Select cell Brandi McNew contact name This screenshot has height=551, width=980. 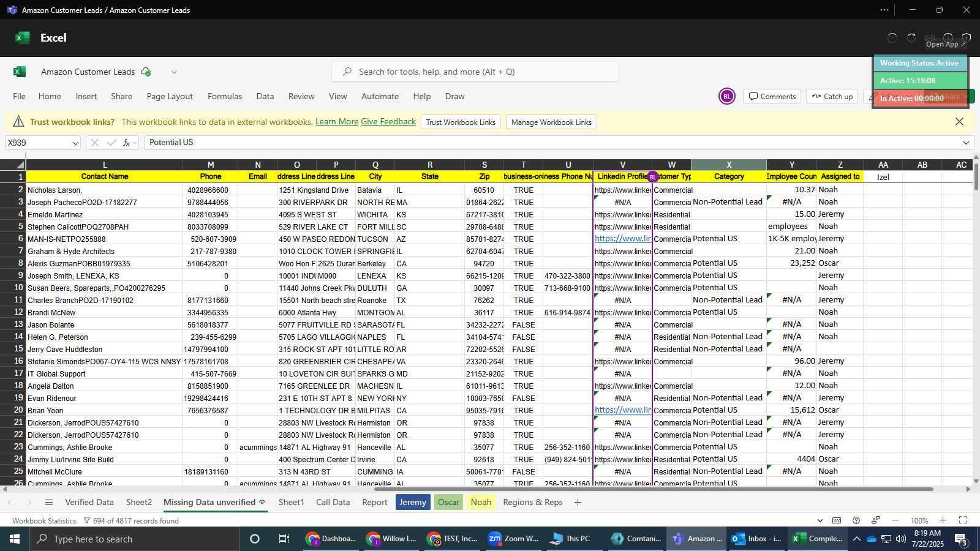point(104,312)
